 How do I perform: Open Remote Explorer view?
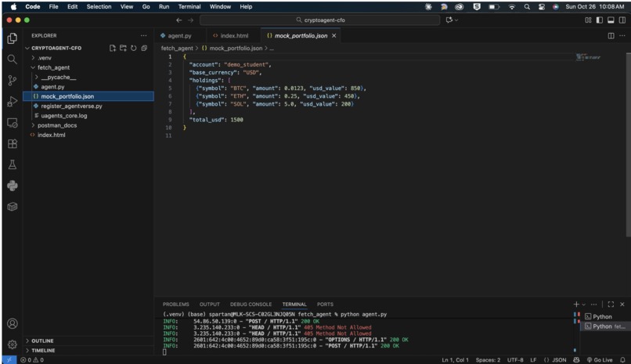13,123
